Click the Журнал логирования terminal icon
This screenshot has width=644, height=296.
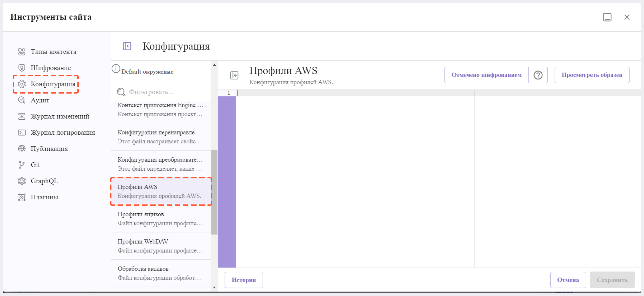coord(22,132)
